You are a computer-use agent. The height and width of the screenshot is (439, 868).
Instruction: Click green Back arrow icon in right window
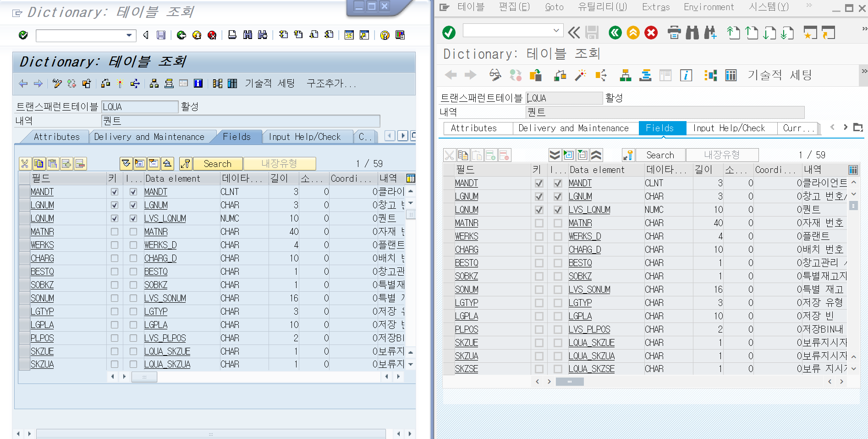tap(615, 33)
